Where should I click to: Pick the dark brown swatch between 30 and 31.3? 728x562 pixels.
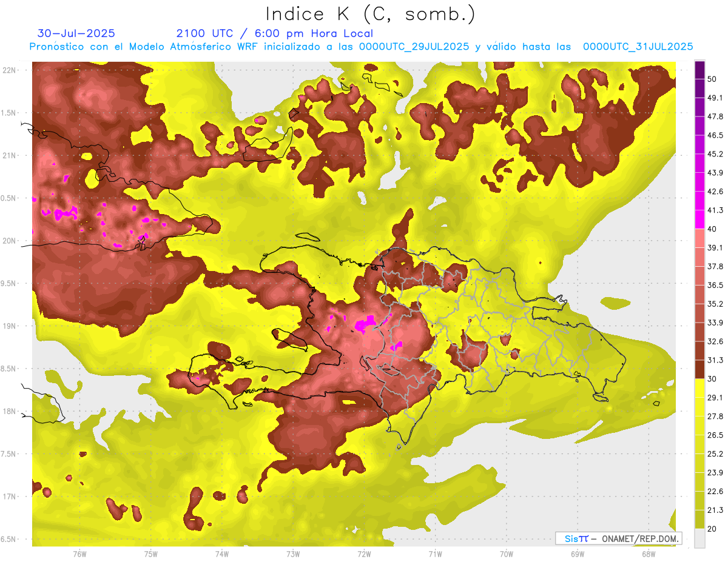tap(699, 369)
